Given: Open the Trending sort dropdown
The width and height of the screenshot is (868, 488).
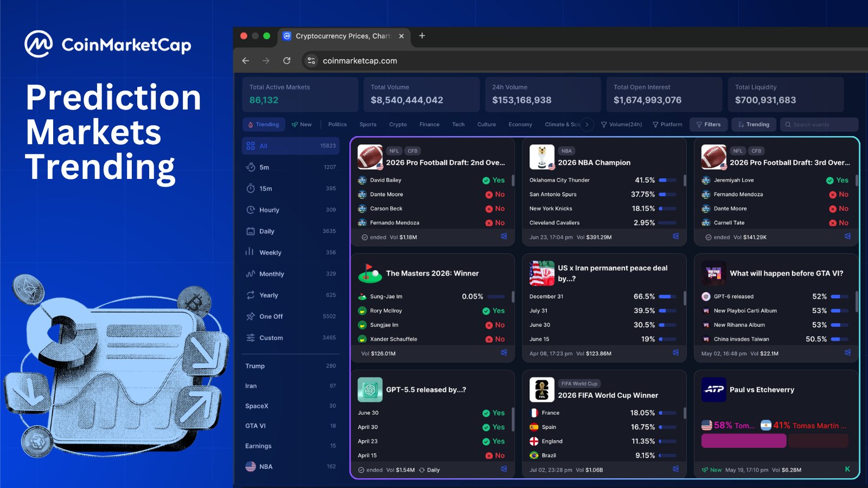Looking at the screenshot, I should pyautogui.click(x=754, y=125).
